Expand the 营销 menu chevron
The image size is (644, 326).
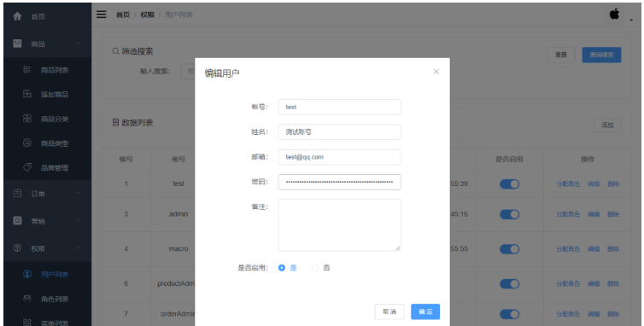click(79, 221)
